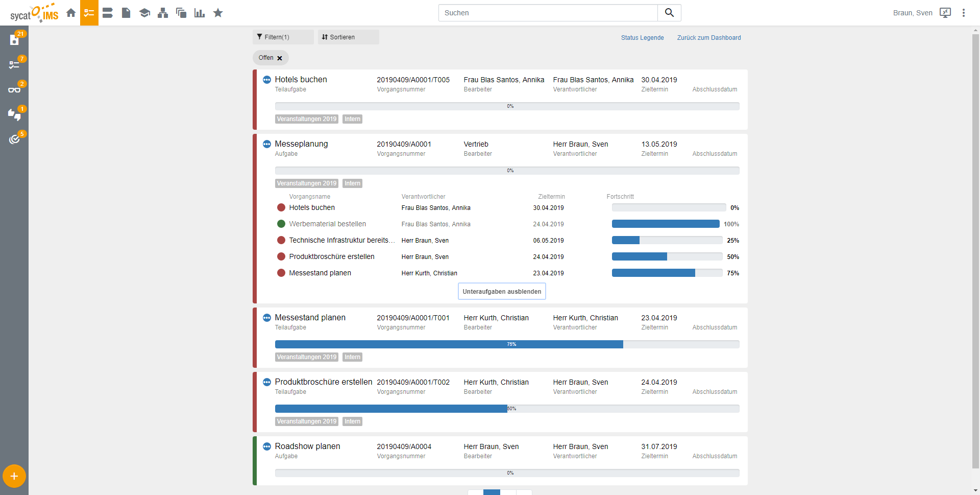This screenshot has height=495, width=980.
Task: Open the three-dot menu at top right
Action: [x=964, y=13]
